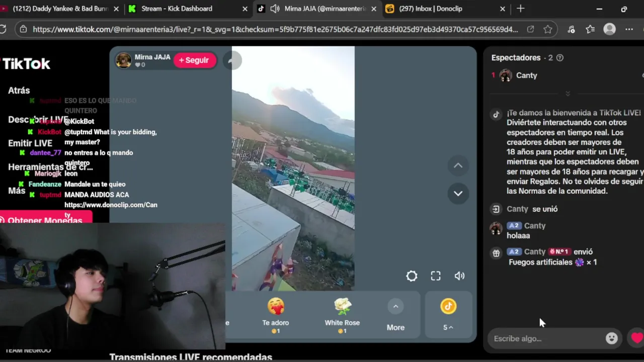Send White Rose gift
Image resolution: width=644 pixels, height=362 pixels.
point(342,315)
